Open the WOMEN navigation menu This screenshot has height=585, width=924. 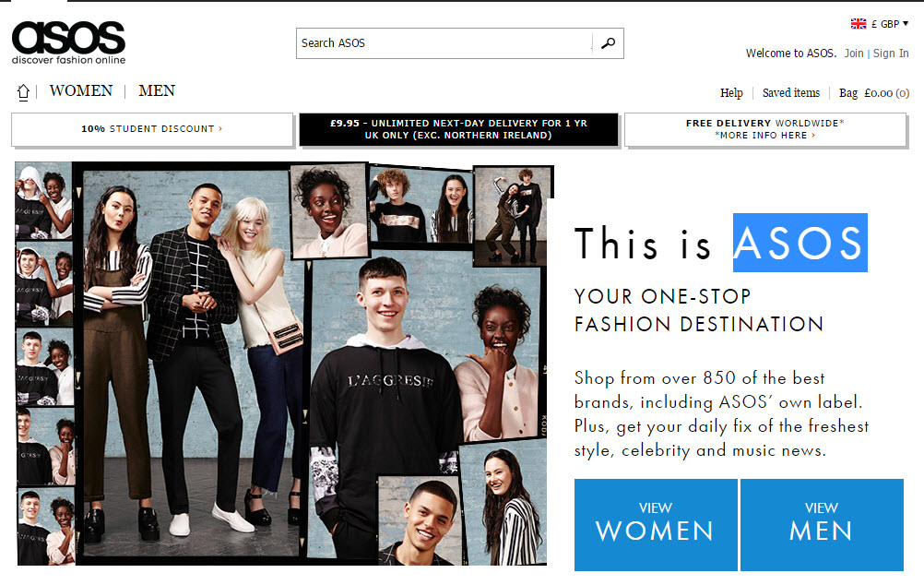click(81, 90)
